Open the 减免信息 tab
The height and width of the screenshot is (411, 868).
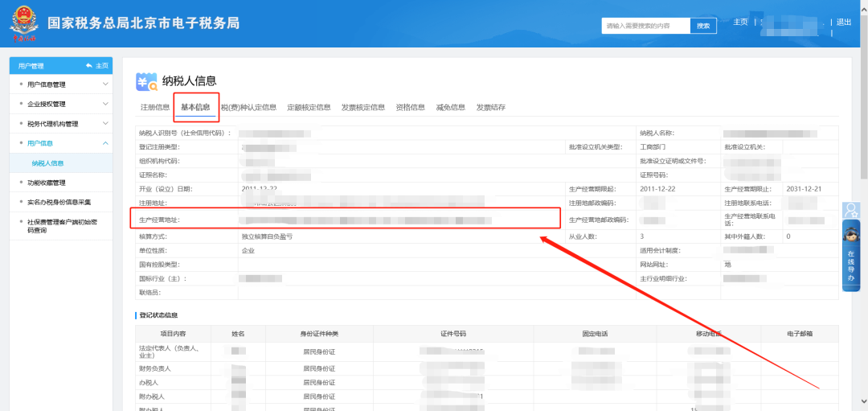tap(450, 107)
